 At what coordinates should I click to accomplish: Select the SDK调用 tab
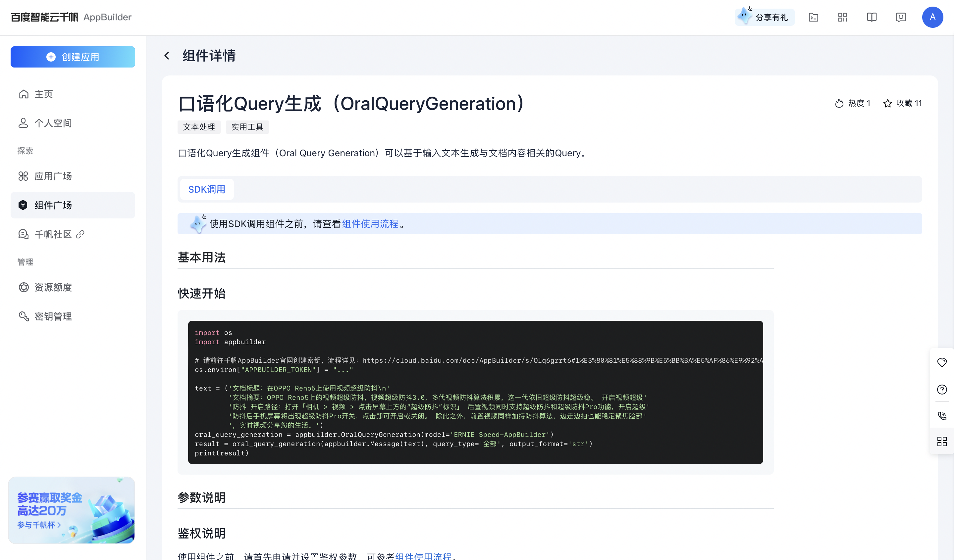207,189
